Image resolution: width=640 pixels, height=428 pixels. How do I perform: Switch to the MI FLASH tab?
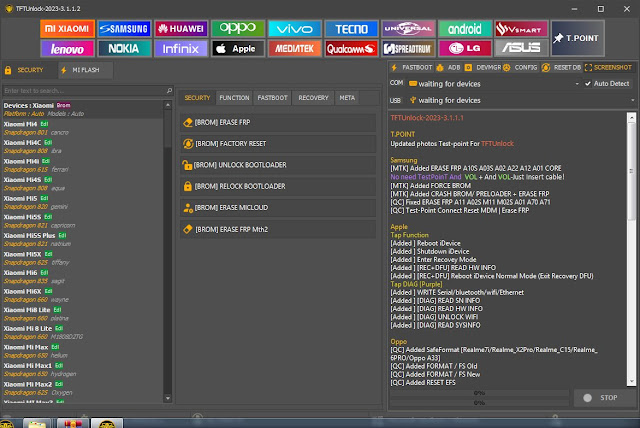coord(85,70)
